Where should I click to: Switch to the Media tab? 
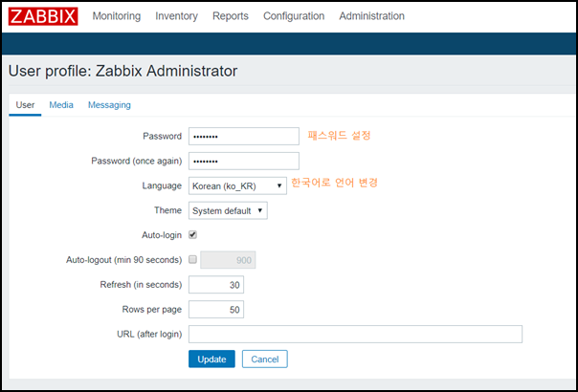[x=61, y=105]
